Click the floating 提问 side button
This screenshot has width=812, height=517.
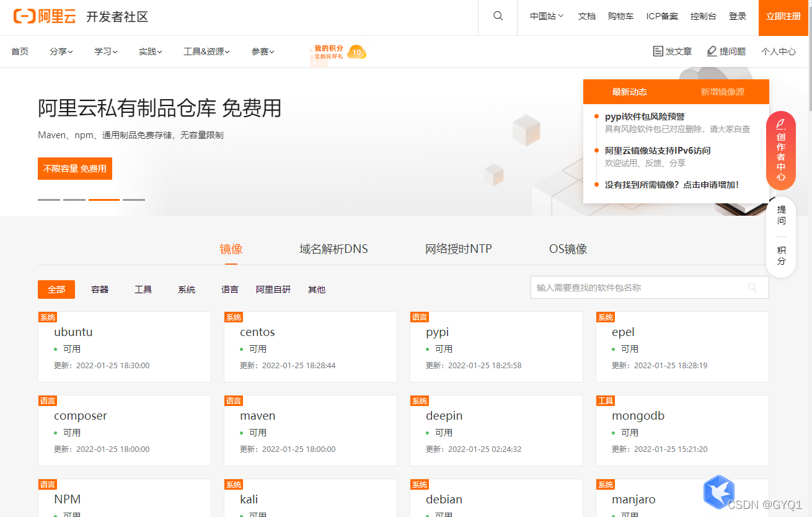[x=781, y=215]
